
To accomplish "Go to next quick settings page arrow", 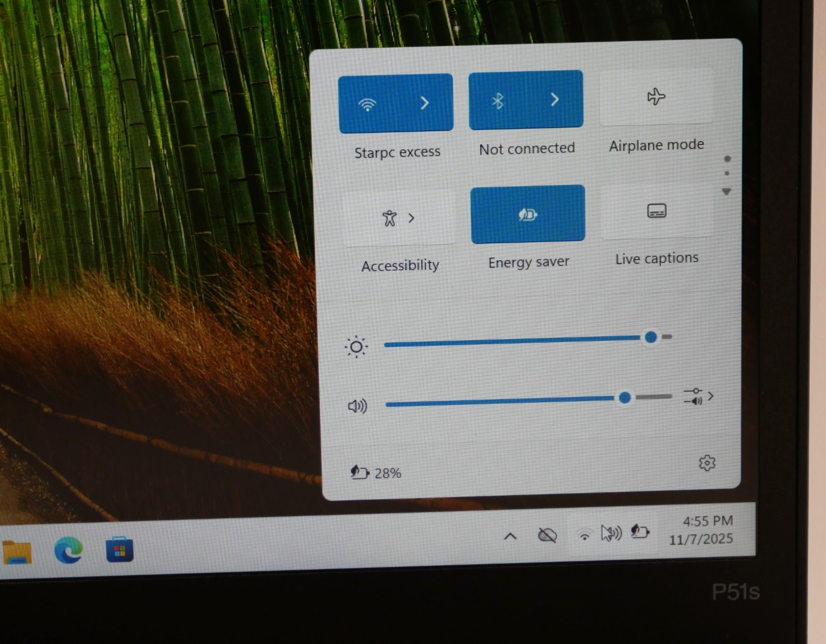I will coord(727,191).
